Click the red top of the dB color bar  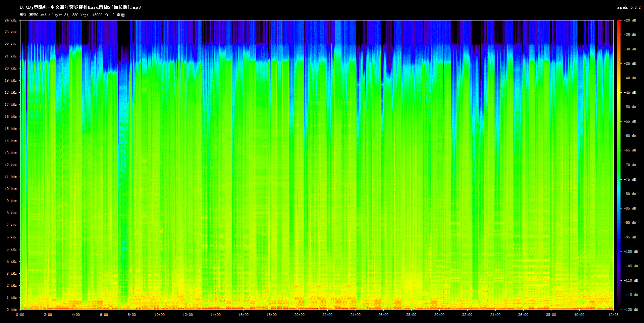tap(619, 24)
